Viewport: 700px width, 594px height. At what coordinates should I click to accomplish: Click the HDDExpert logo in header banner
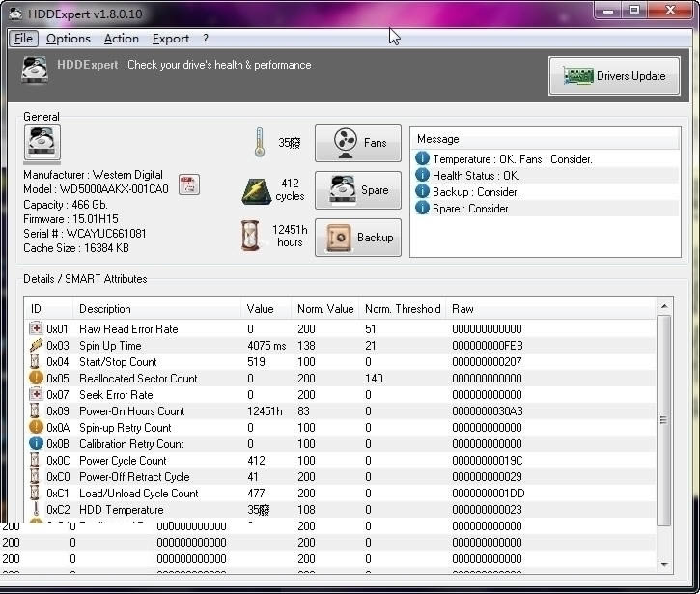(37, 69)
